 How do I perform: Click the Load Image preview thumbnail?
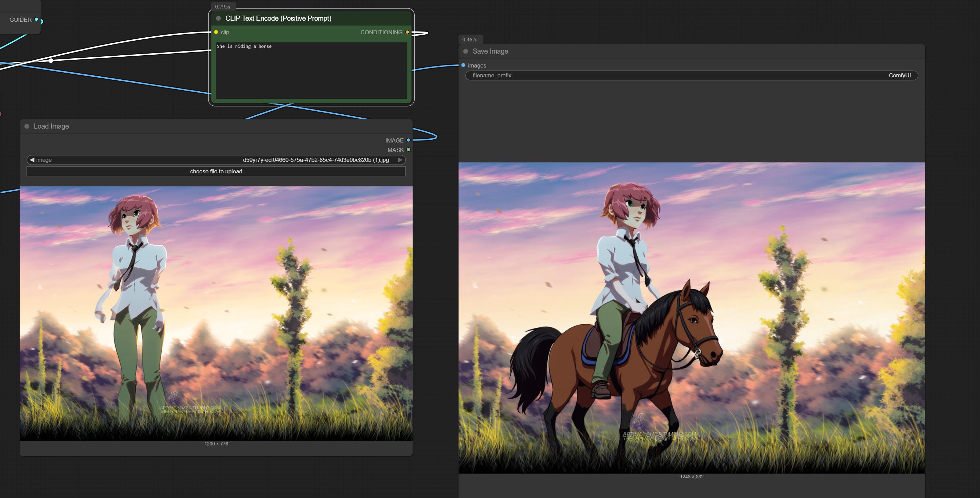click(216, 313)
